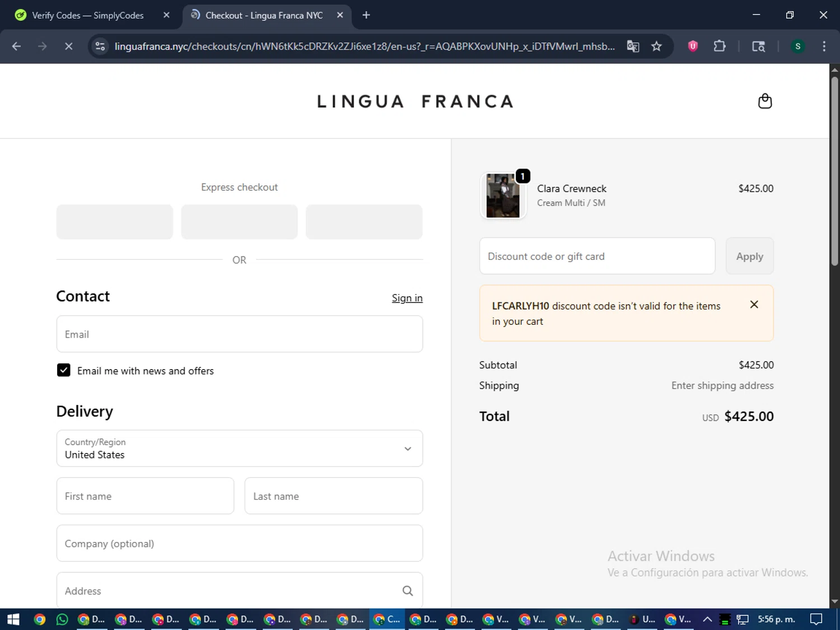840x630 pixels.
Task: Open the red shield extension icon
Action: coord(693,46)
